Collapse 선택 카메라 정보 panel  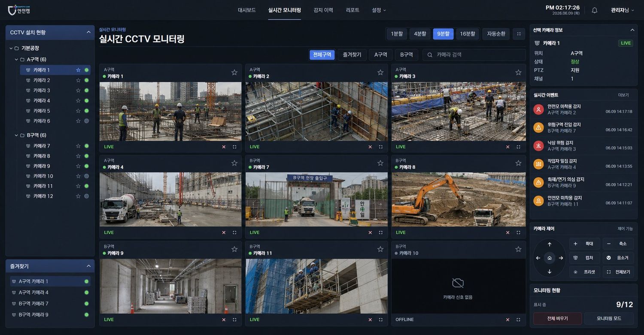[x=632, y=30]
